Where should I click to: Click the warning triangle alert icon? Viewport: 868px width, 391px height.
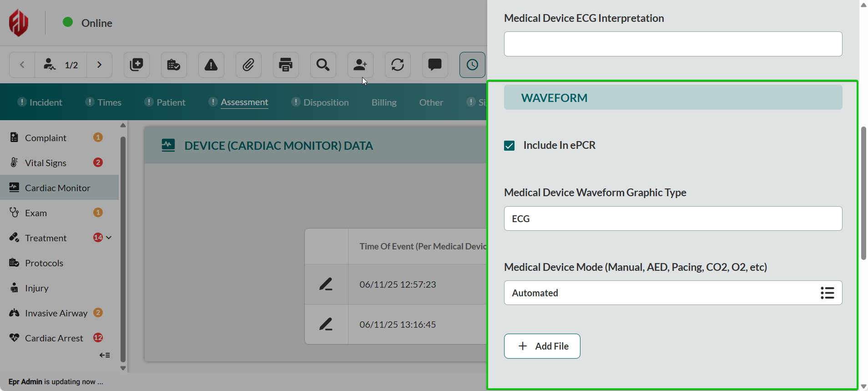tap(211, 65)
